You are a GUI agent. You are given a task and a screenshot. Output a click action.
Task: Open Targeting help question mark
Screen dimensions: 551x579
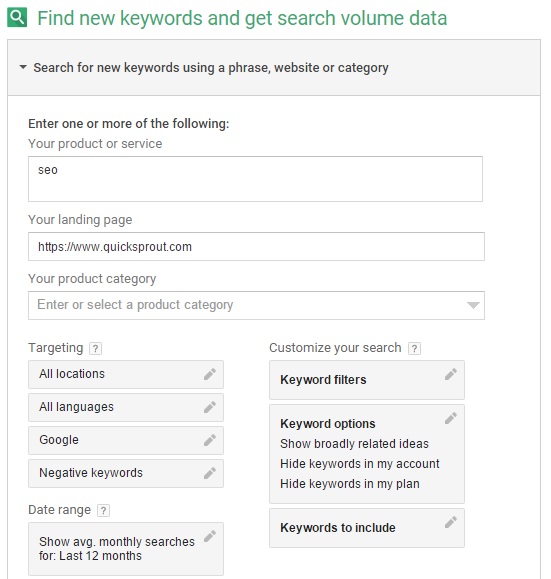(x=95, y=348)
